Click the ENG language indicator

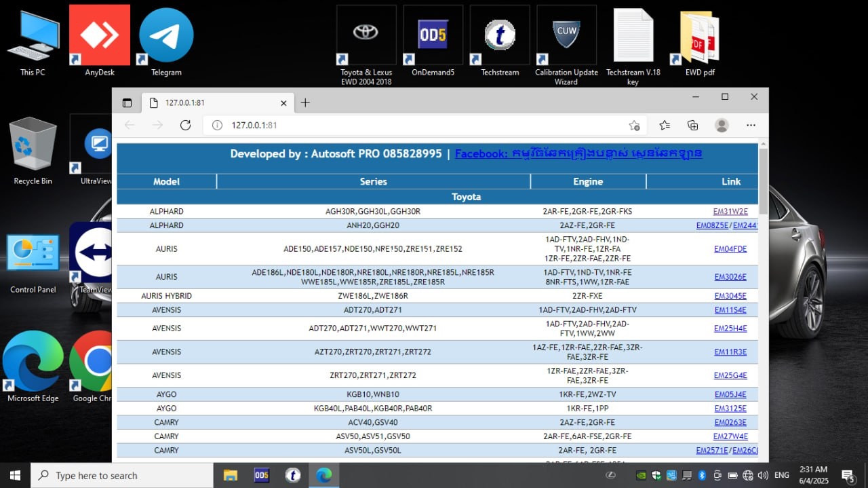(782, 475)
